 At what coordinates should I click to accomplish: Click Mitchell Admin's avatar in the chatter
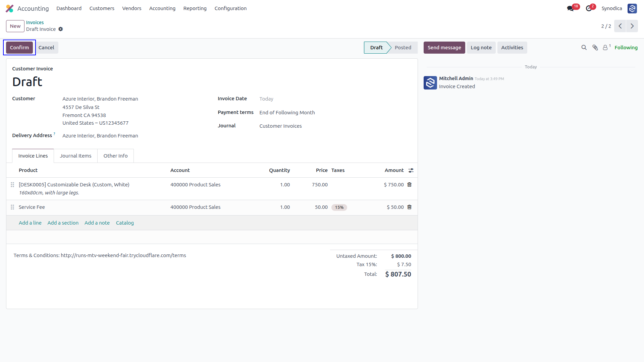pos(430,83)
